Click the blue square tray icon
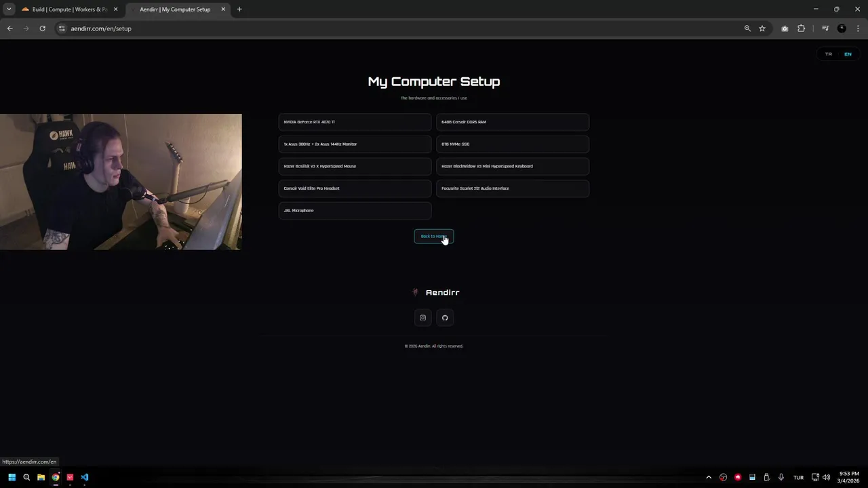The image size is (868, 488). pos(752,477)
